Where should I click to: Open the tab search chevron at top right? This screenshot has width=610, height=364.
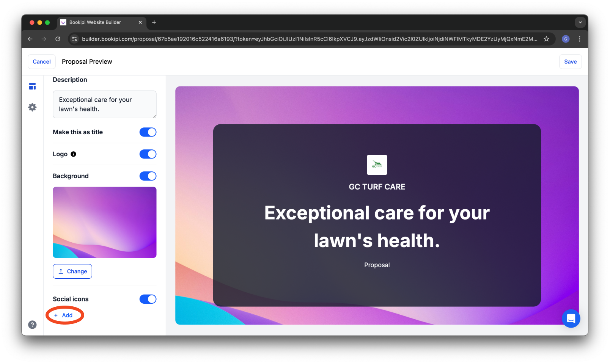pyautogui.click(x=580, y=22)
